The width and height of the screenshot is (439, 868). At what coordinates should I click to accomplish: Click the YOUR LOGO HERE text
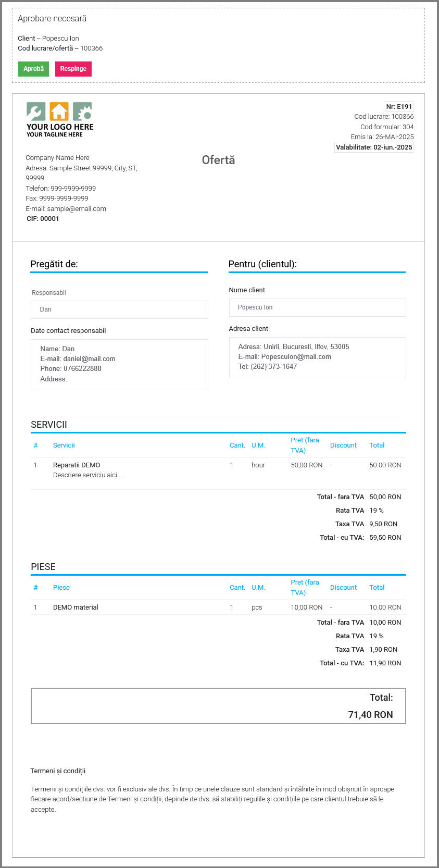(x=60, y=127)
